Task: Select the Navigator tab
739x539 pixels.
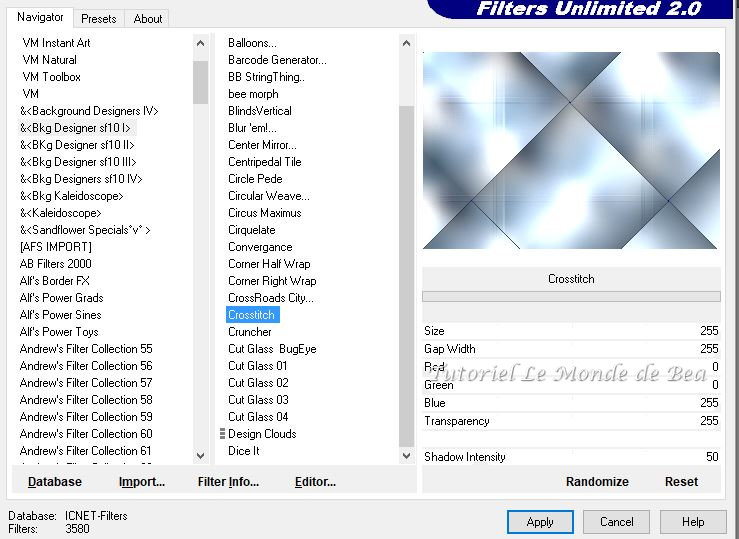Action: point(40,17)
